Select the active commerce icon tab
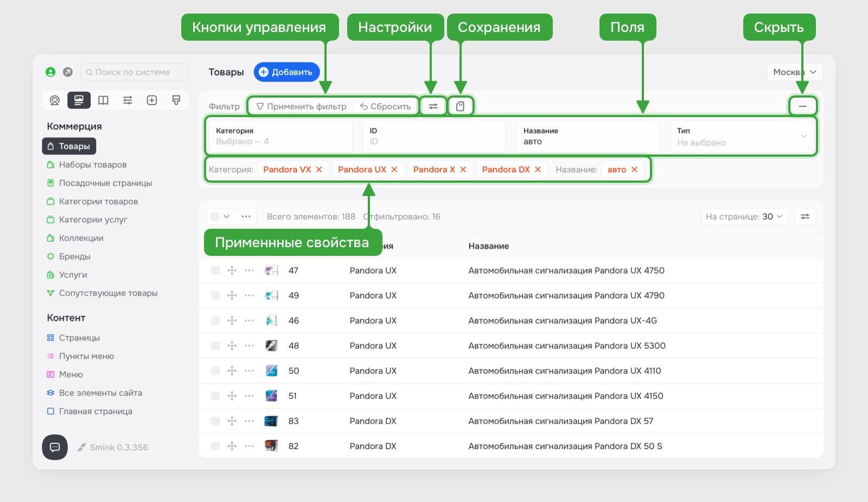The image size is (868, 502). 79,100
